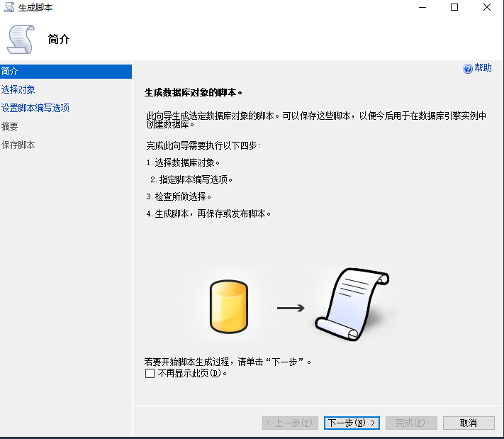This screenshot has height=439, width=504.
Task: Click the text 2. 指定脚本编写选项
Action: tap(191, 179)
